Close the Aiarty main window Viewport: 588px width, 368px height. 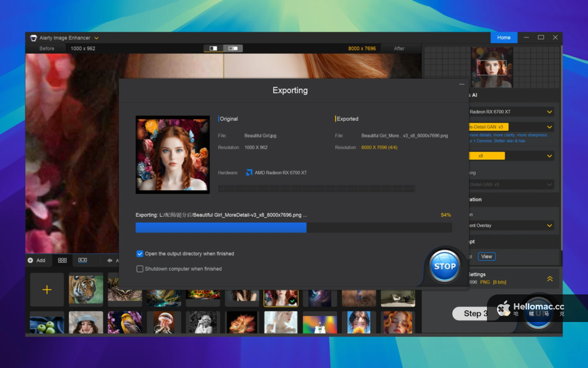pos(555,38)
